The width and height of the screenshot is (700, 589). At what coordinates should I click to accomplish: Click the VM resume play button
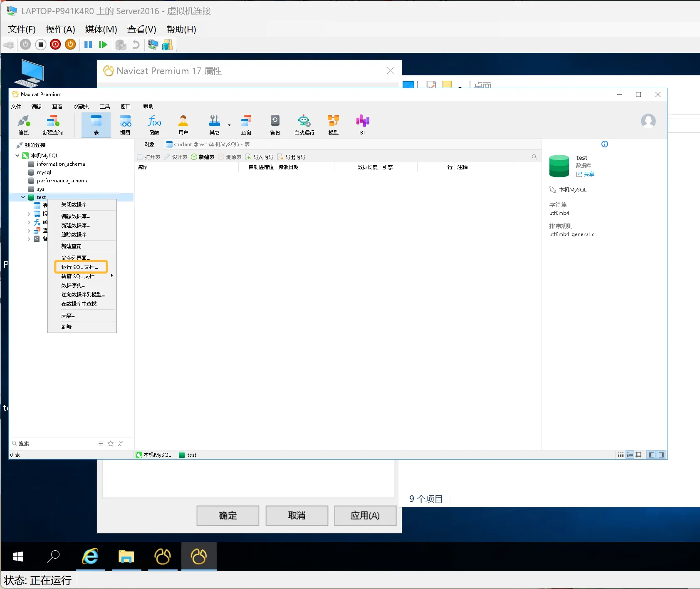(x=103, y=45)
